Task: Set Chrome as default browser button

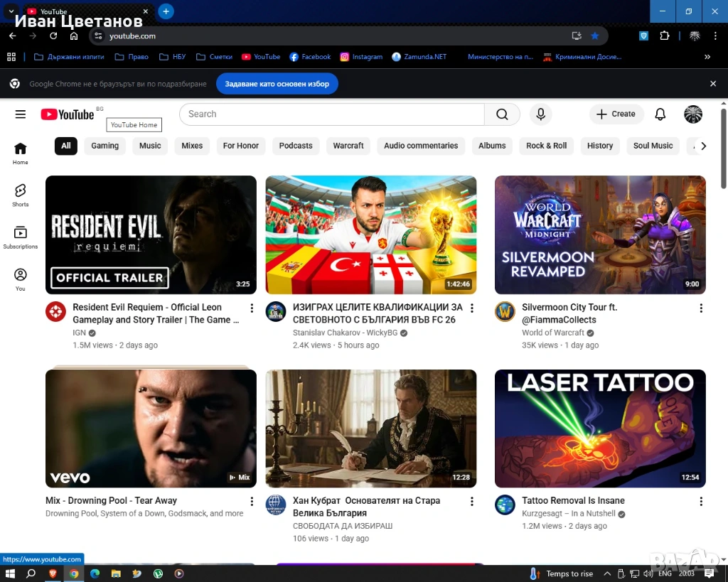Action: click(x=277, y=84)
